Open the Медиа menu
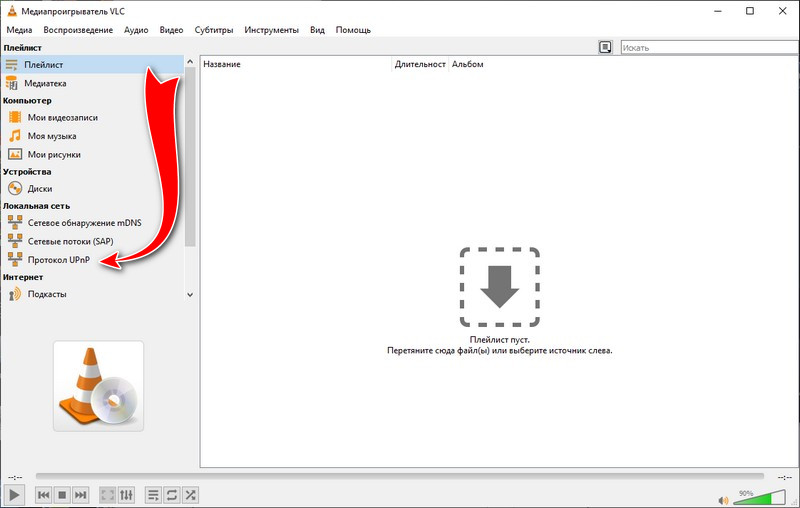800x508 pixels. pos(19,30)
